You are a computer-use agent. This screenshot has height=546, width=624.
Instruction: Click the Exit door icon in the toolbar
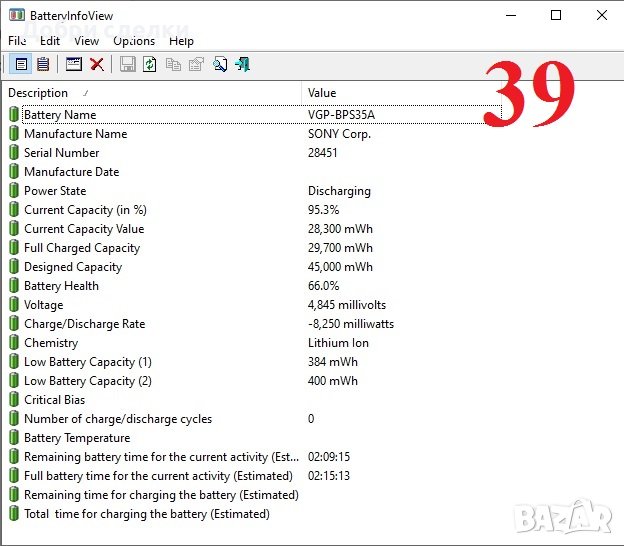coord(242,64)
